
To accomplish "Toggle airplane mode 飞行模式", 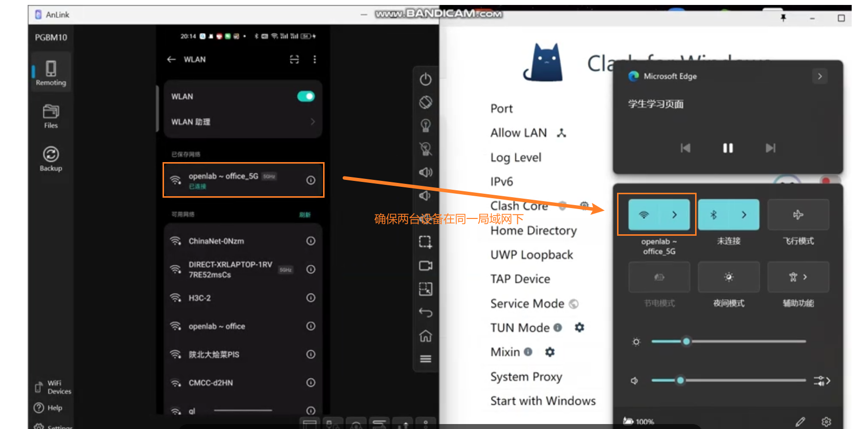I will 798,215.
